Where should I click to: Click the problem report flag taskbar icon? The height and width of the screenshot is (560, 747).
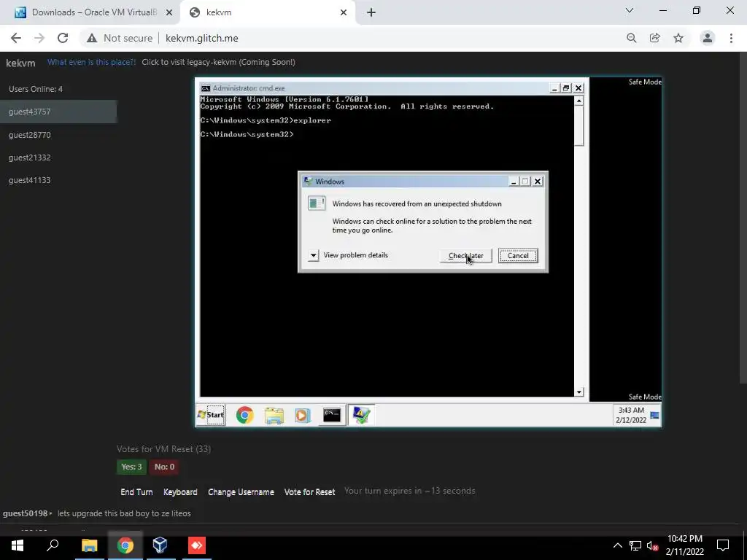361,415
